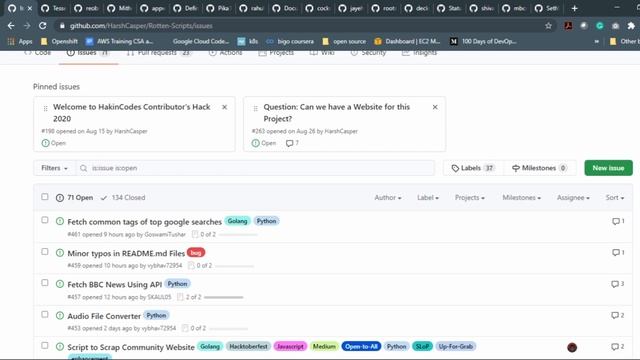Filter by the Up-For-Grab label
This screenshot has width=640, height=360.
point(456,346)
